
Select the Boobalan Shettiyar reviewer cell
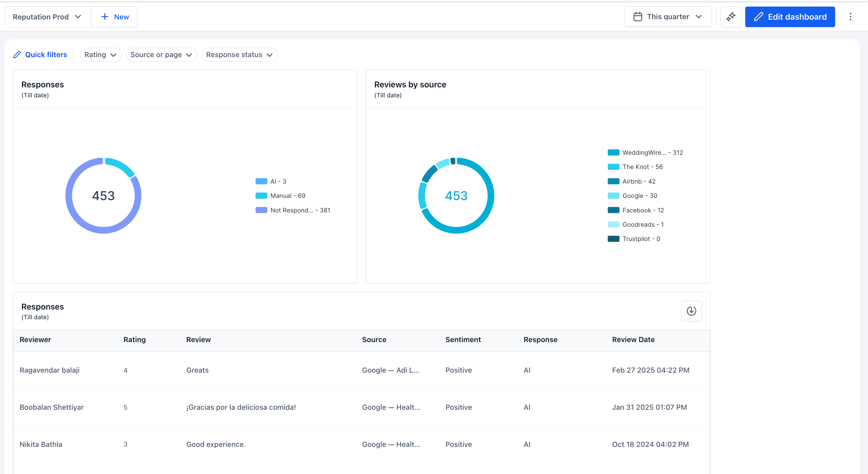click(x=52, y=407)
